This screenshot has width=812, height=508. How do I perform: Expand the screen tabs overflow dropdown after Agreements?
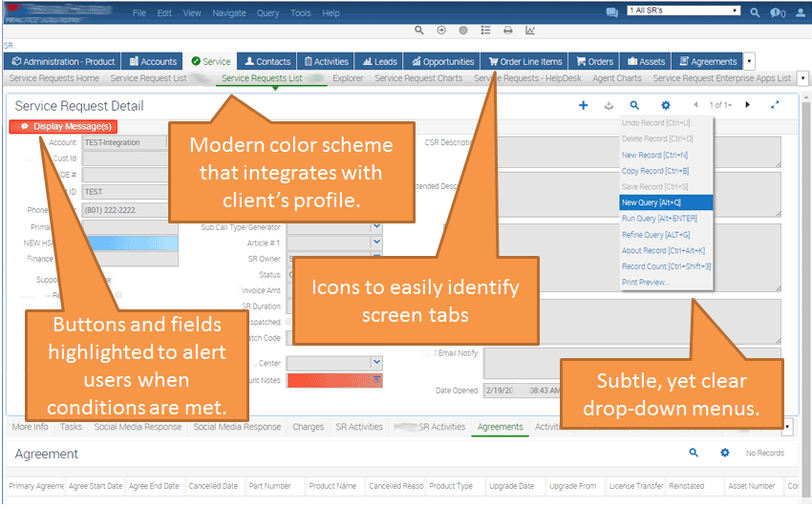749,61
